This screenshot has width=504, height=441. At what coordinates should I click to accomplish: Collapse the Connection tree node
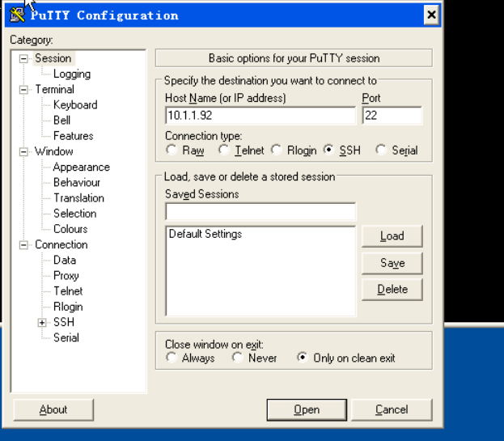coord(23,245)
